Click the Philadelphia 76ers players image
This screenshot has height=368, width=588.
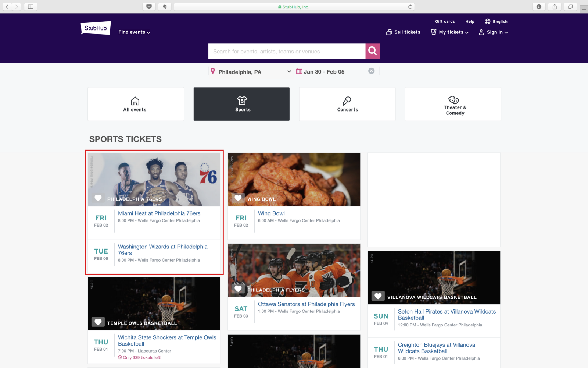pos(154,179)
